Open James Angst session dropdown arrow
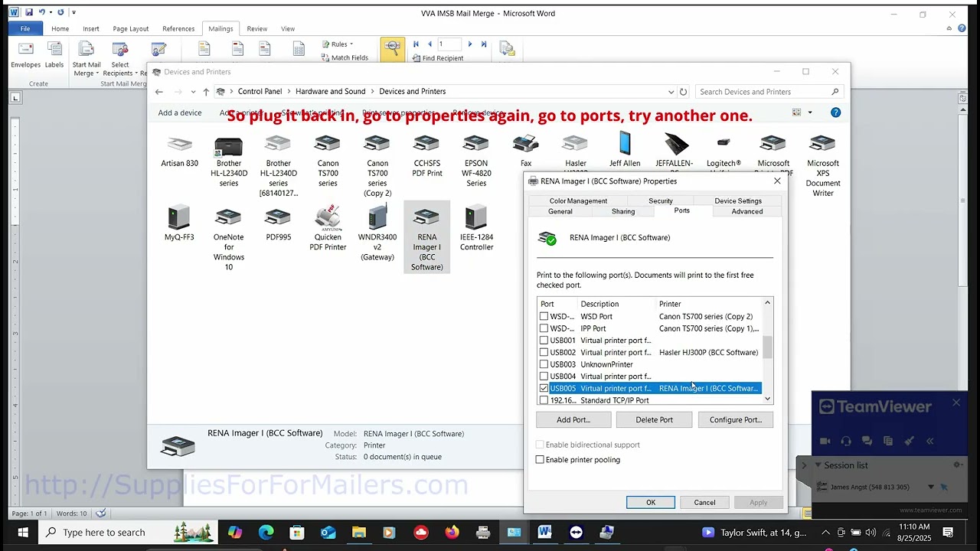The image size is (980, 551). [x=931, y=487]
